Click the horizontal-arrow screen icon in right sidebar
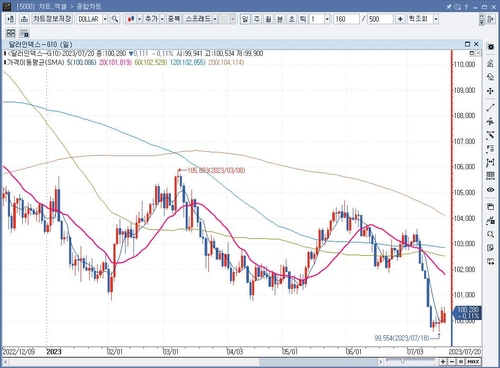This screenshot has width=500, height=368. pos(491,261)
